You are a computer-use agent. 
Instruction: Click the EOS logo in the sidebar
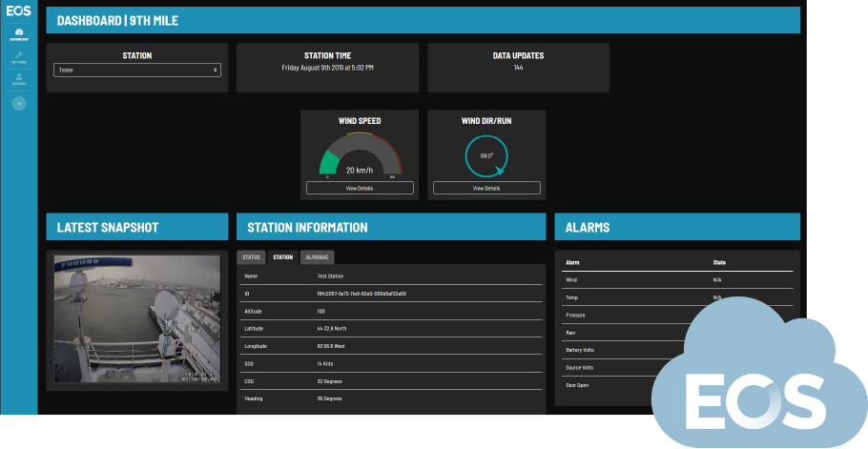pyautogui.click(x=19, y=11)
